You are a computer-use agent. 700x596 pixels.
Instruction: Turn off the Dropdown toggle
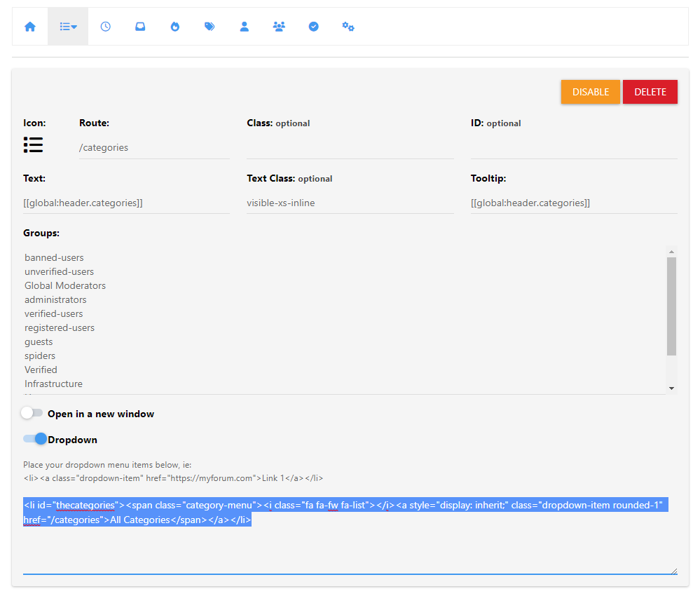pos(35,439)
